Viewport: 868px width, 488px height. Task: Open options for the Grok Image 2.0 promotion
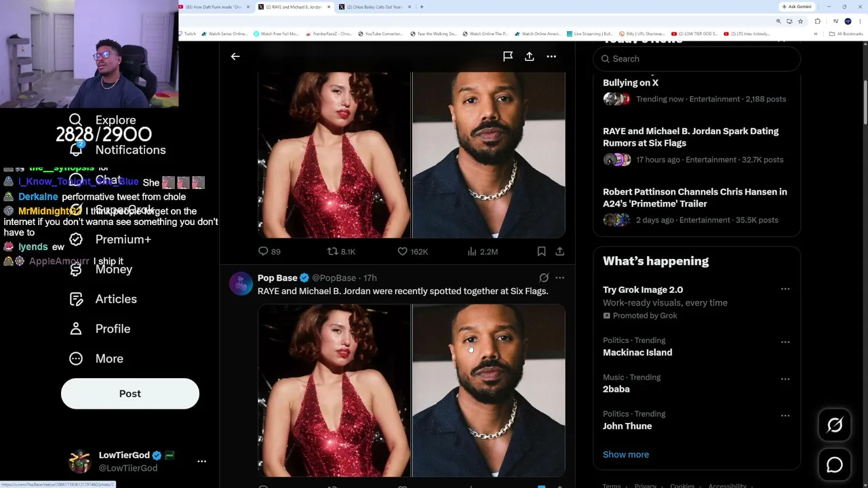(x=785, y=289)
